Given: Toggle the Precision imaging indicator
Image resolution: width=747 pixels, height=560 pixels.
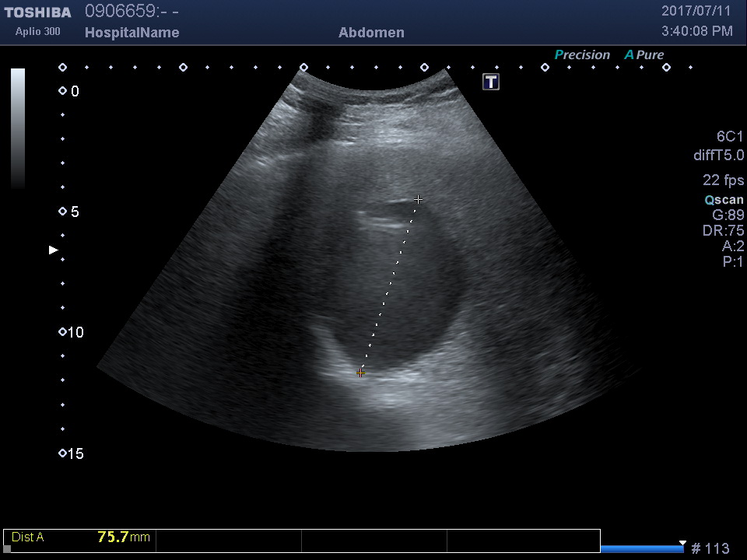Looking at the screenshot, I should pyautogui.click(x=582, y=55).
